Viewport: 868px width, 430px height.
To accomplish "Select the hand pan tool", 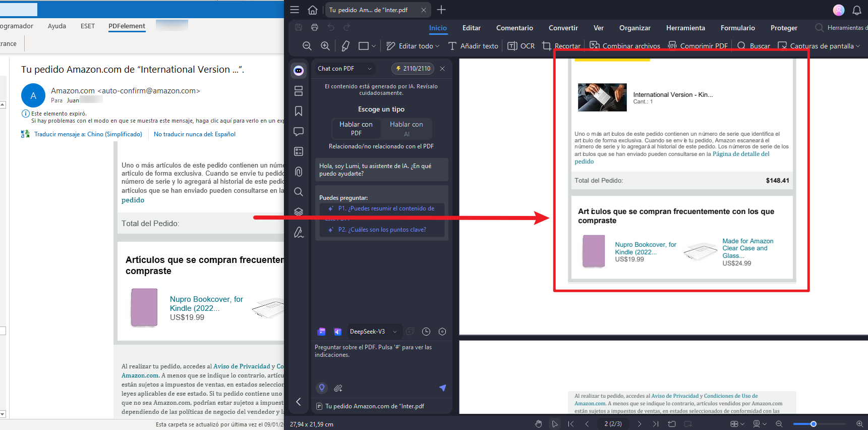I will (539, 424).
